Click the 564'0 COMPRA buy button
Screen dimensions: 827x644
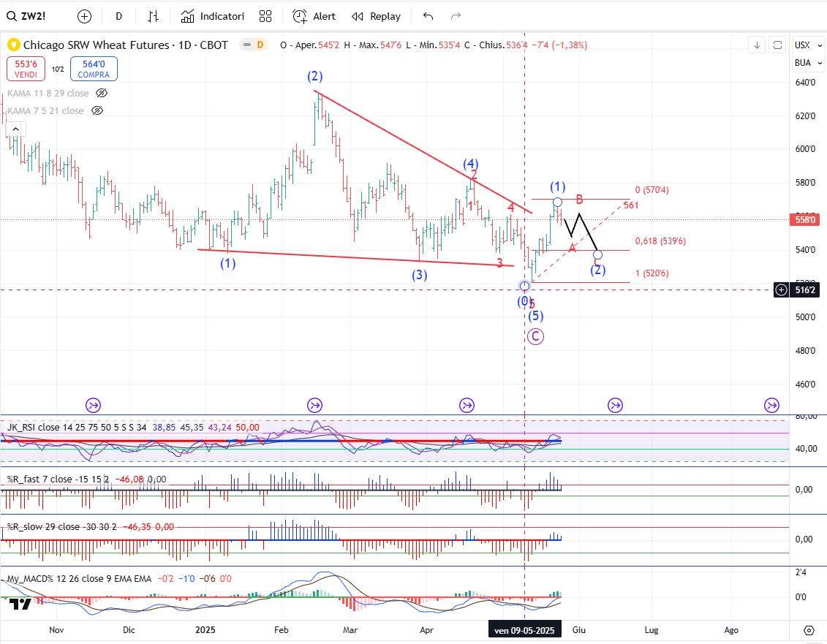click(94, 69)
